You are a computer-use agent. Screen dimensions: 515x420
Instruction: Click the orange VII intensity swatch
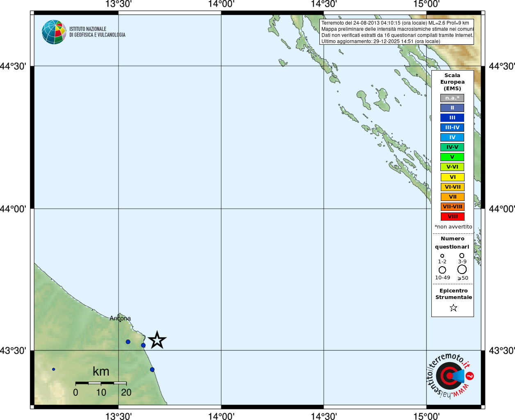(x=452, y=197)
